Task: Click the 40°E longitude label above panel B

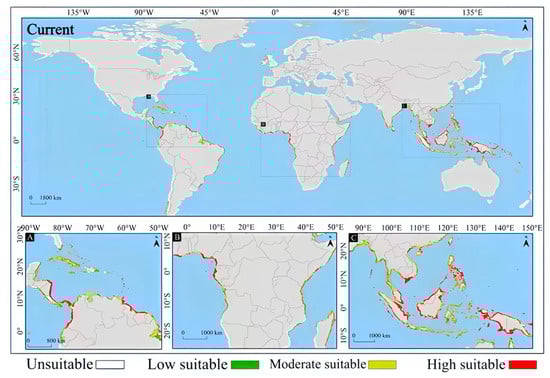Action: click(306, 227)
